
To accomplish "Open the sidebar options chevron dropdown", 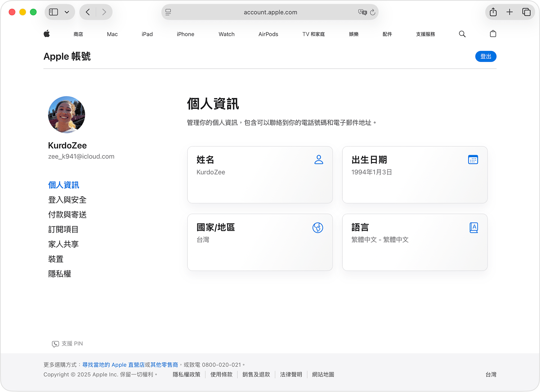I will pyautogui.click(x=67, y=12).
